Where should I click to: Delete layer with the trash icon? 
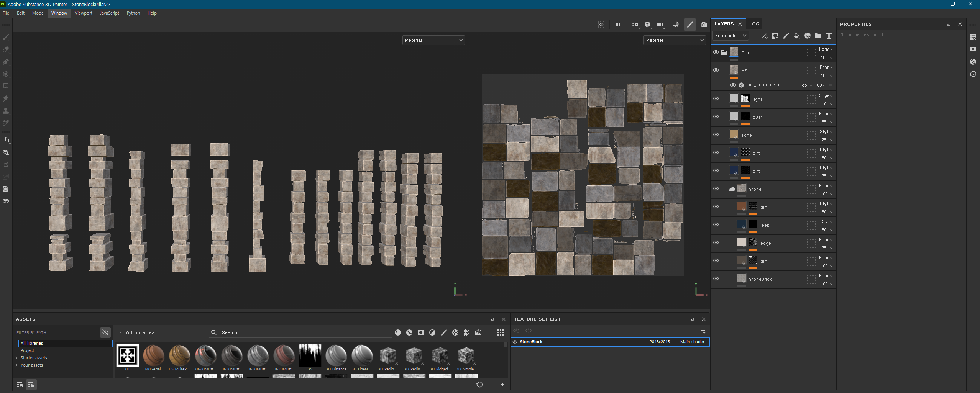pyautogui.click(x=829, y=36)
